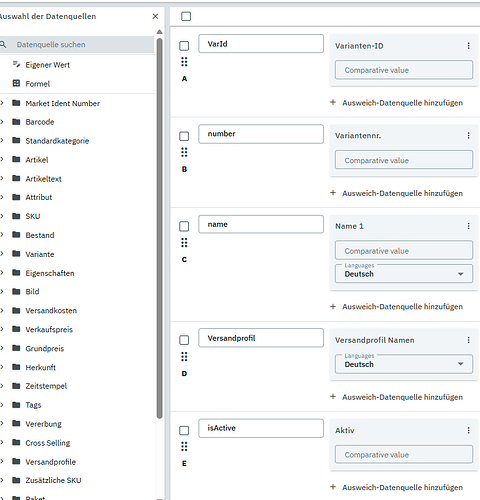Check the number row checkbox
The width and height of the screenshot is (480, 500).
click(x=184, y=136)
